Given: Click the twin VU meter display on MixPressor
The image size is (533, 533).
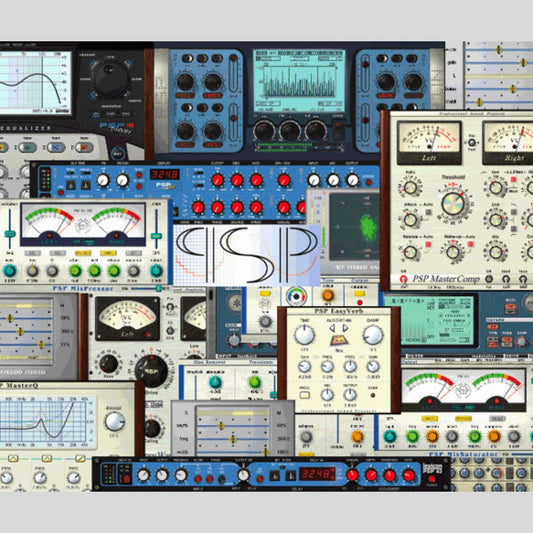Looking at the screenshot, I should (x=83, y=225).
